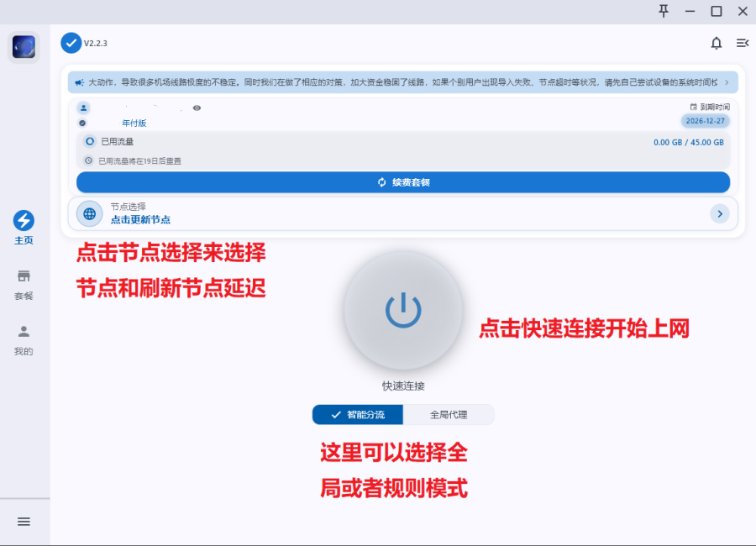Click the V2.2.3 version text
The height and width of the screenshot is (546, 756).
[96, 44]
